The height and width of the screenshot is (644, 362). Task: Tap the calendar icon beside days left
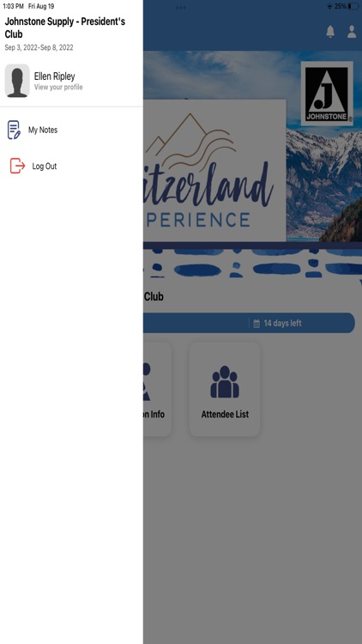click(256, 323)
